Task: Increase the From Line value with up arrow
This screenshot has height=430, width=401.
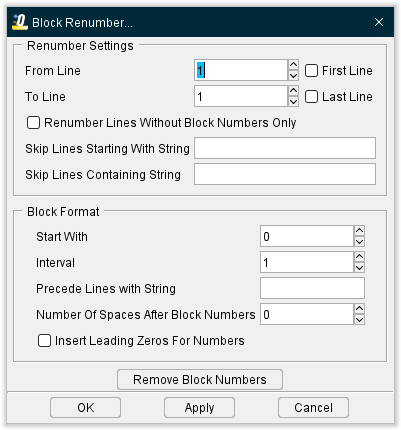Action: click(x=293, y=65)
